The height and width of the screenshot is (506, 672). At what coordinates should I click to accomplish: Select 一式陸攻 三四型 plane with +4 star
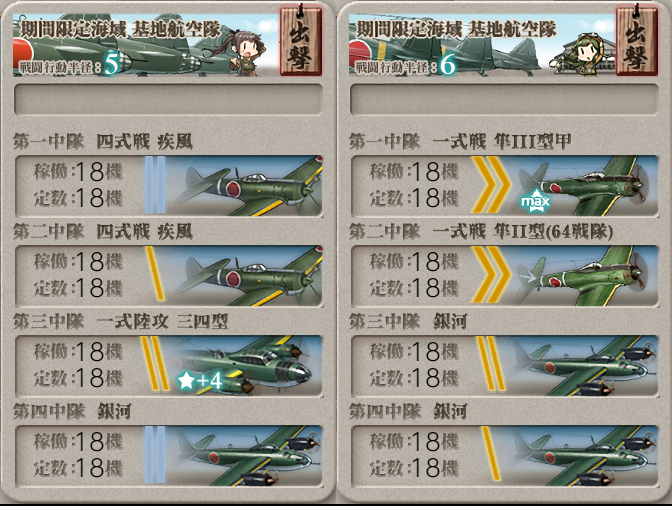[x=244, y=365]
